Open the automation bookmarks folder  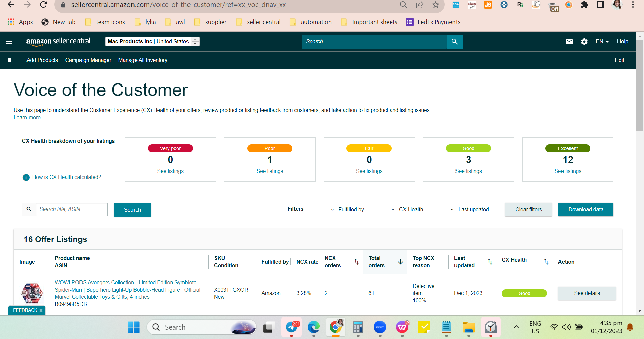point(311,22)
